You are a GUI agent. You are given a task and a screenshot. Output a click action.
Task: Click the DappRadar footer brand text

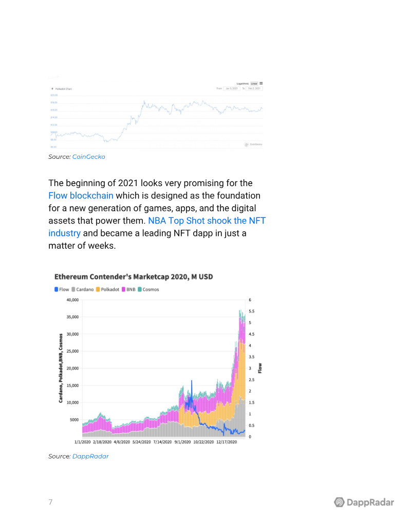(370, 502)
